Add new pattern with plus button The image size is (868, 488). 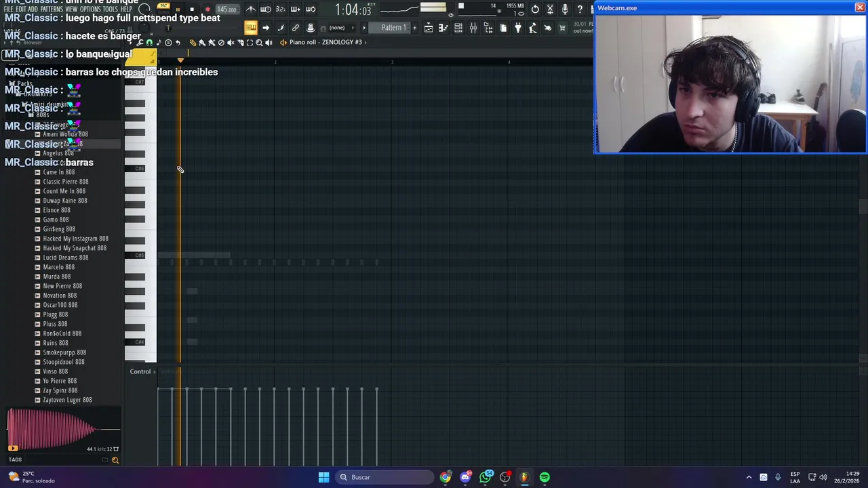tap(414, 28)
